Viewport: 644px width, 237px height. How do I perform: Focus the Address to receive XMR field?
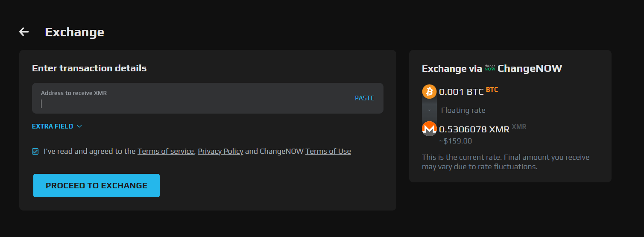pyautogui.click(x=192, y=103)
